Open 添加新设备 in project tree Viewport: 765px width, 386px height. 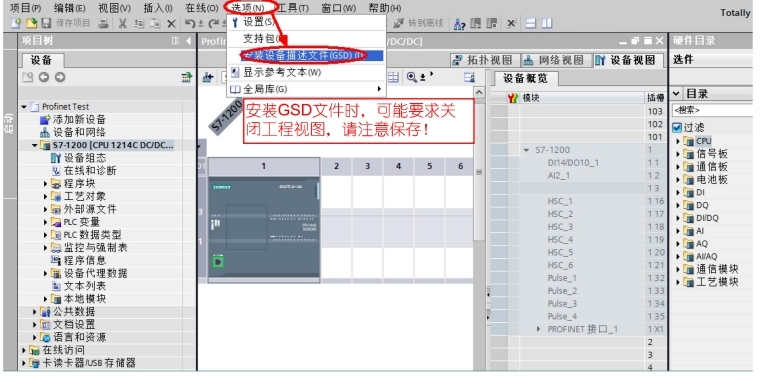click(79, 120)
